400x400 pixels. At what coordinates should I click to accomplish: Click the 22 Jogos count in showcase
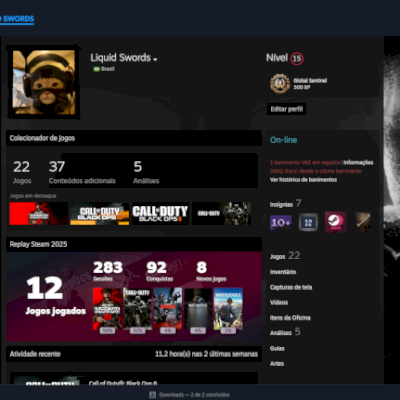(22, 172)
